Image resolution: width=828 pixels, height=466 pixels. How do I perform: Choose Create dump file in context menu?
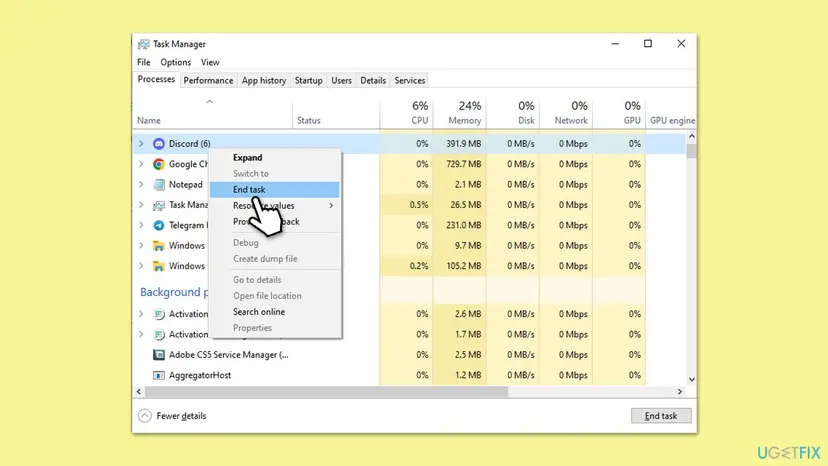coord(275,259)
